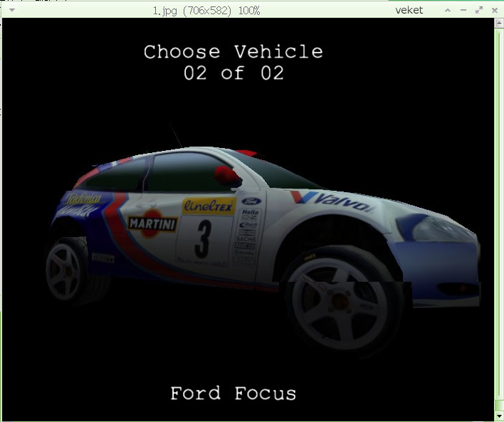Click the 02 of 02 counter text
Image resolution: width=504 pixels, height=422 pixels.
click(x=233, y=73)
